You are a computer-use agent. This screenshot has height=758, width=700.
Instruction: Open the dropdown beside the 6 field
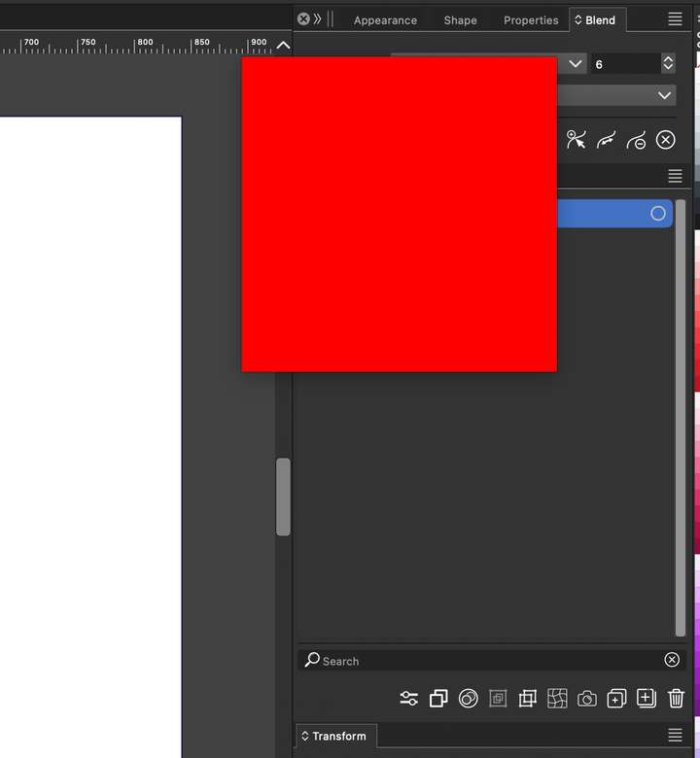click(x=576, y=64)
